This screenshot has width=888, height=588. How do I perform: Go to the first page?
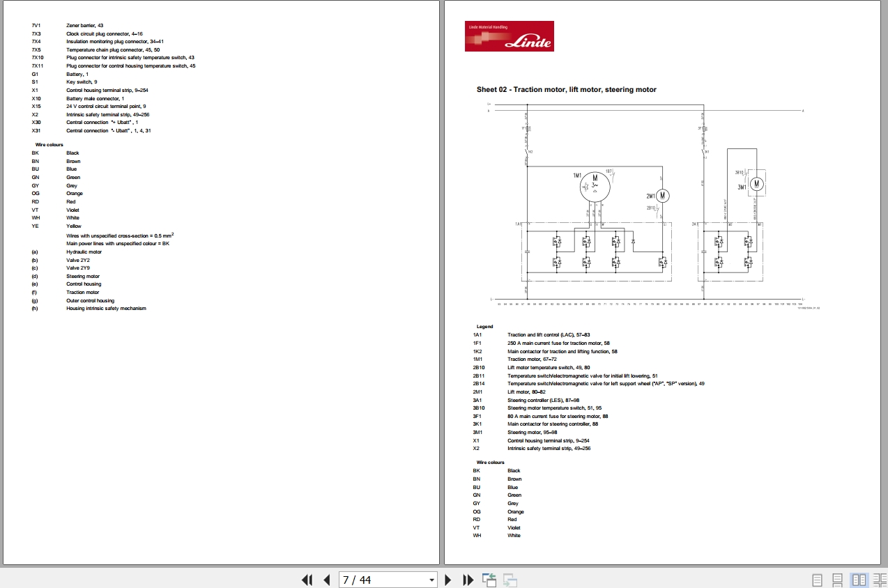click(307, 580)
